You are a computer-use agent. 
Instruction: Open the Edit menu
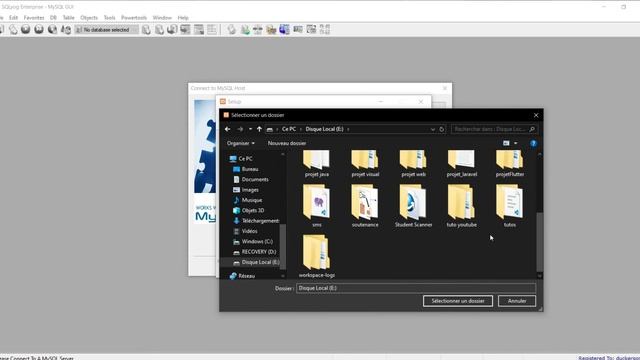click(13, 18)
